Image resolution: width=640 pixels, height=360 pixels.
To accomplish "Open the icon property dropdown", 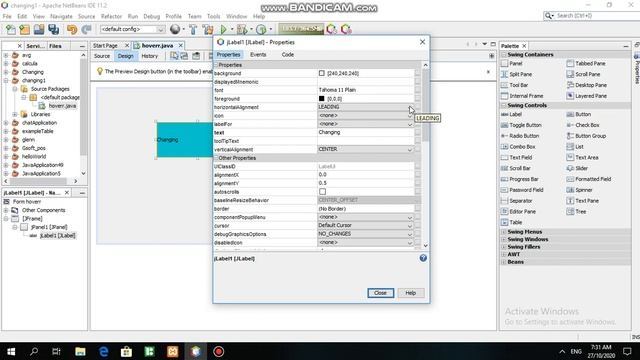I will tap(410, 116).
